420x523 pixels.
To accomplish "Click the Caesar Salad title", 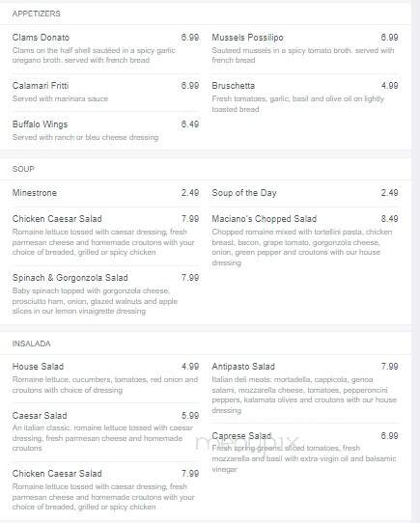I will pos(40,416).
